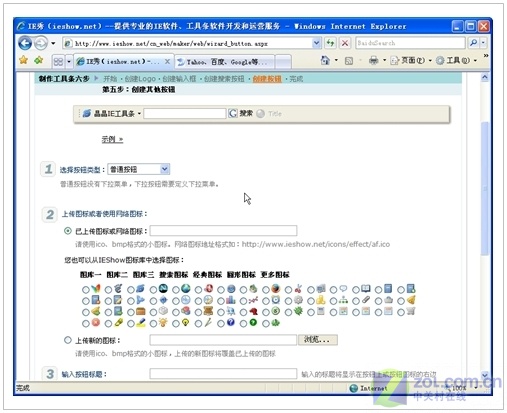Image resolution: width=507 pixels, height=413 pixels.
Task: Open the Recent Pages arrow beside Forward button
Action: [x=53, y=43]
